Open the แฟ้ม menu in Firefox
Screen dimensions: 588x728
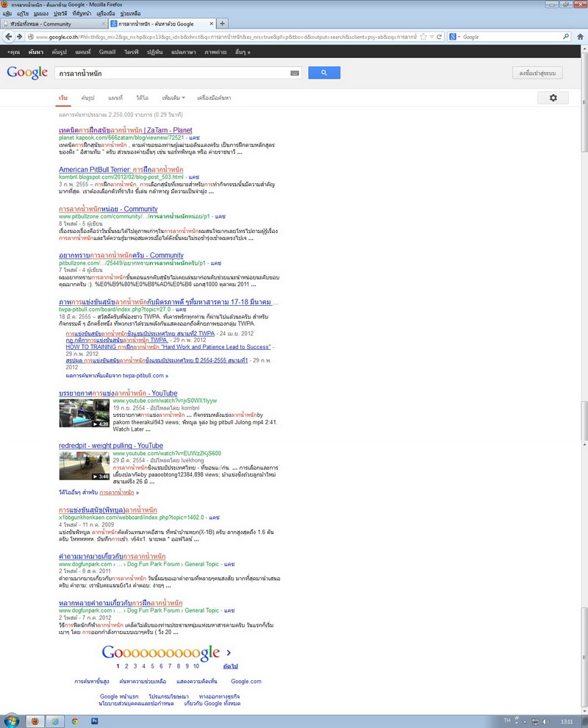click(7, 13)
